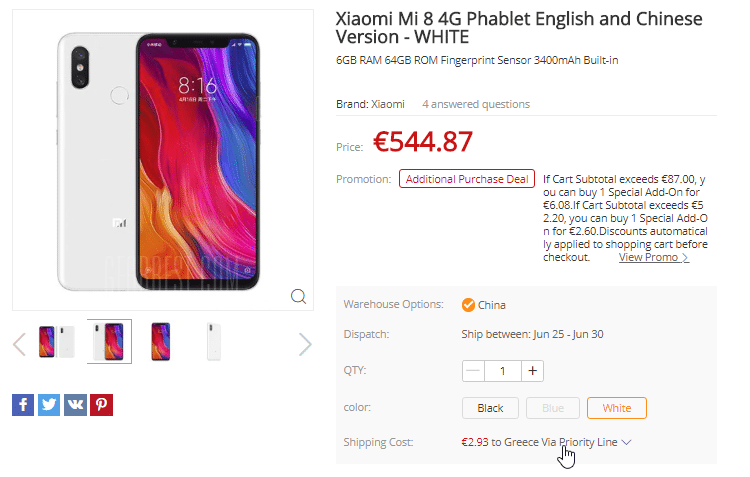Open the image magnifier zoom icon
The height and width of the screenshot is (477, 750).
[x=298, y=296]
